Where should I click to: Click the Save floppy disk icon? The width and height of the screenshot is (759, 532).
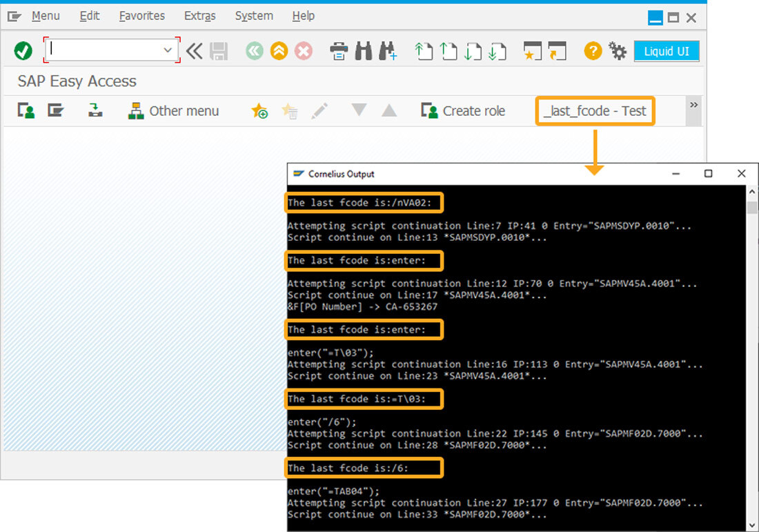pyautogui.click(x=218, y=51)
